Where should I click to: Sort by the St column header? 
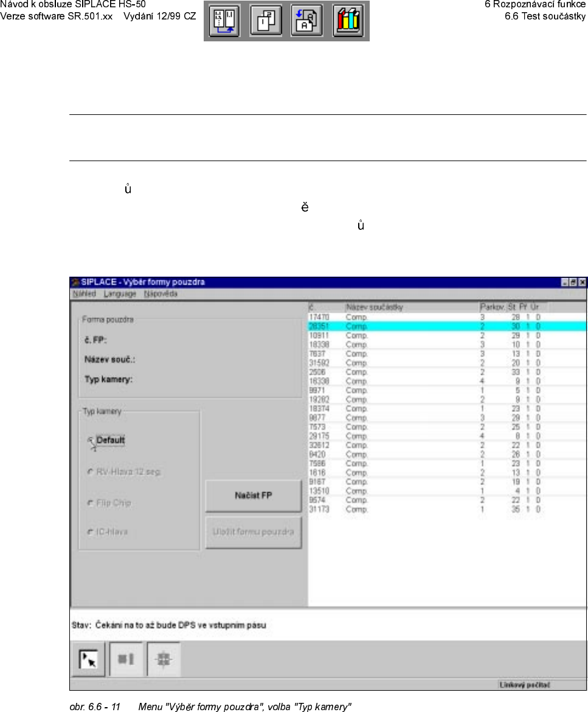click(513, 308)
